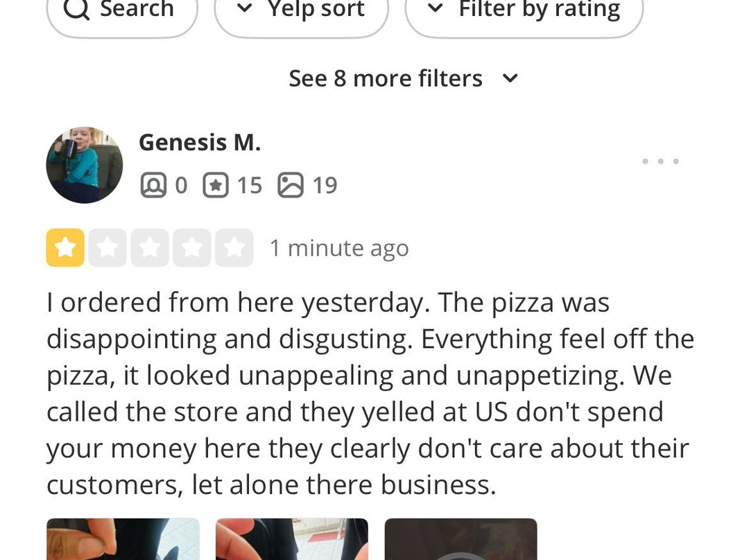
Task: Click the photos count icon
Action: [x=291, y=185]
